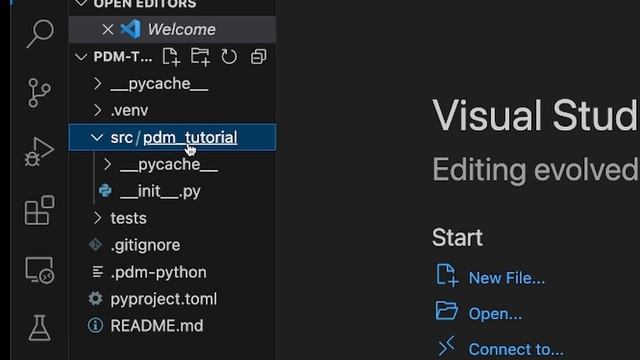640x360 pixels.
Task: Open the .pdm-python file
Action: pyautogui.click(x=158, y=272)
